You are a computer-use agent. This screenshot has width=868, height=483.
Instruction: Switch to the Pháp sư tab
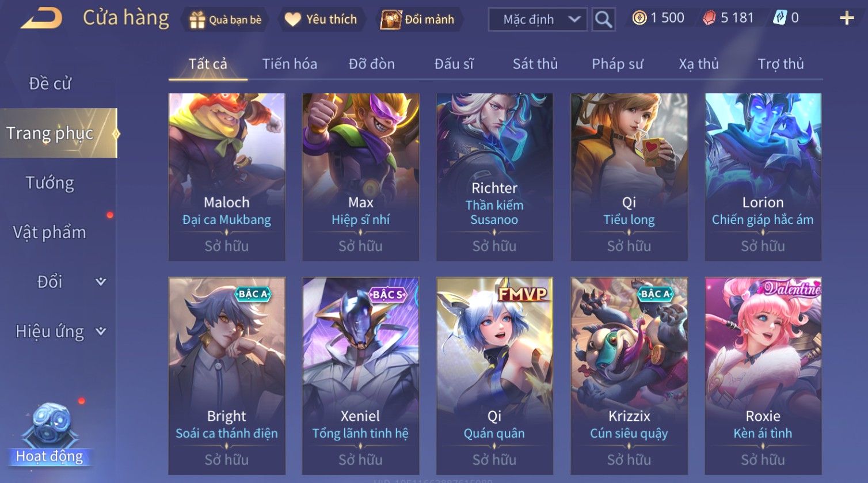click(x=617, y=64)
